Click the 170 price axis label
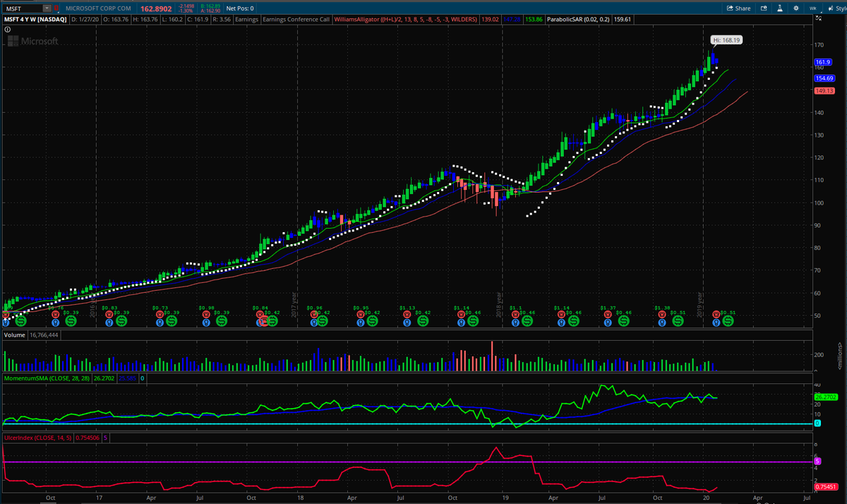 [x=819, y=44]
